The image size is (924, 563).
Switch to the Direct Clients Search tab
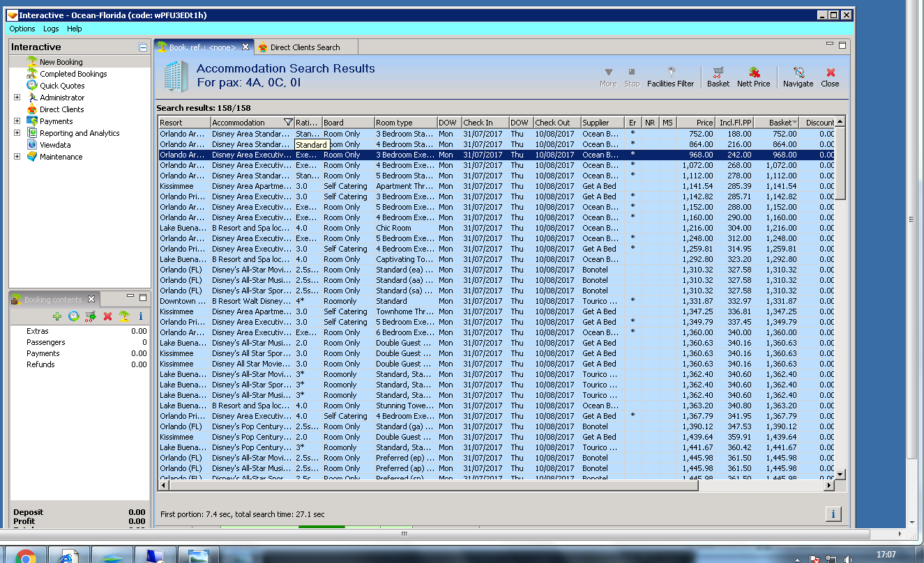click(305, 47)
